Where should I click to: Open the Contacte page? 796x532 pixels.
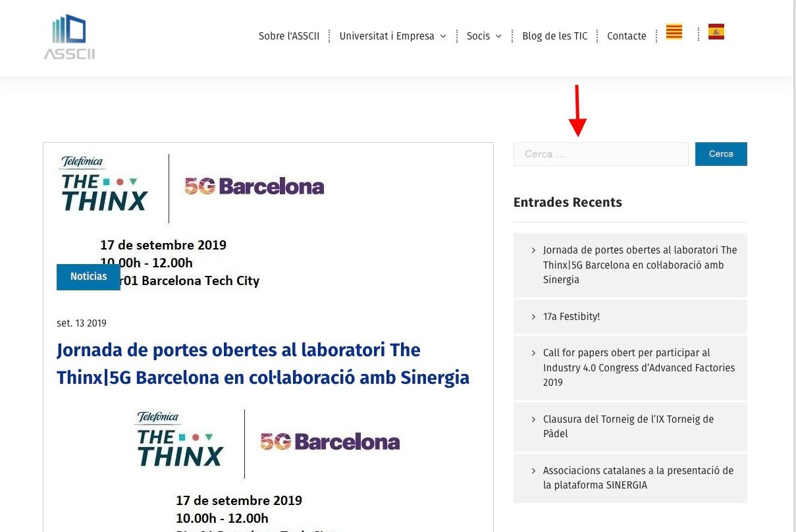[627, 36]
